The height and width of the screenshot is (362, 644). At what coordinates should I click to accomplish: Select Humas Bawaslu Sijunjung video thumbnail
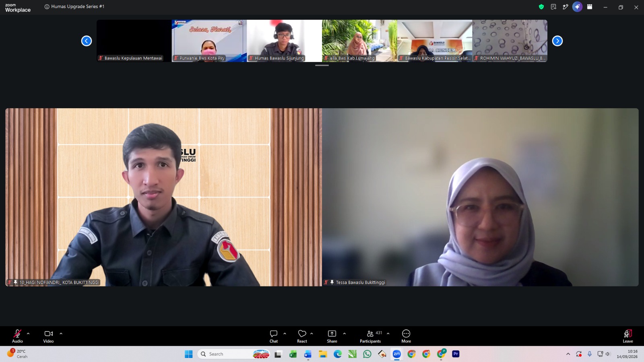point(284,41)
